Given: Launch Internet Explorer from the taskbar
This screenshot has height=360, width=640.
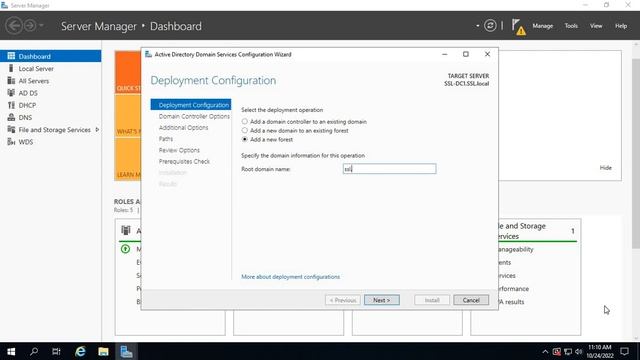Looking at the screenshot, I should (x=80, y=351).
